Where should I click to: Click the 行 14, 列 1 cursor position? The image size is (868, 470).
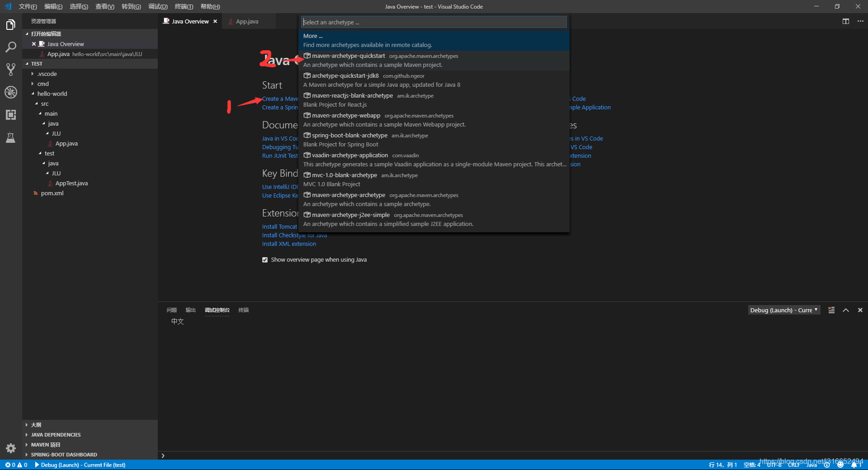pos(723,465)
